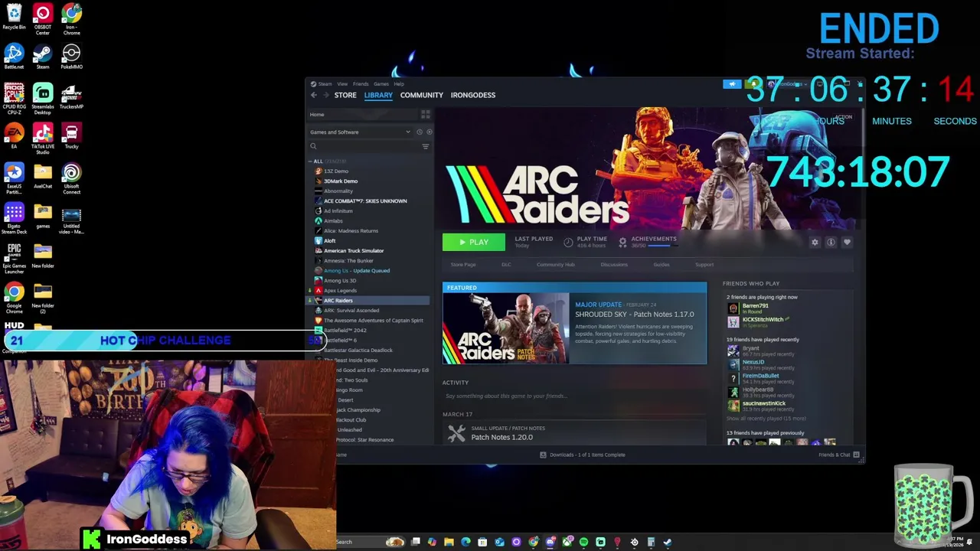
Task: Open Google Chrome desktop shortcut
Action: (14, 298)
